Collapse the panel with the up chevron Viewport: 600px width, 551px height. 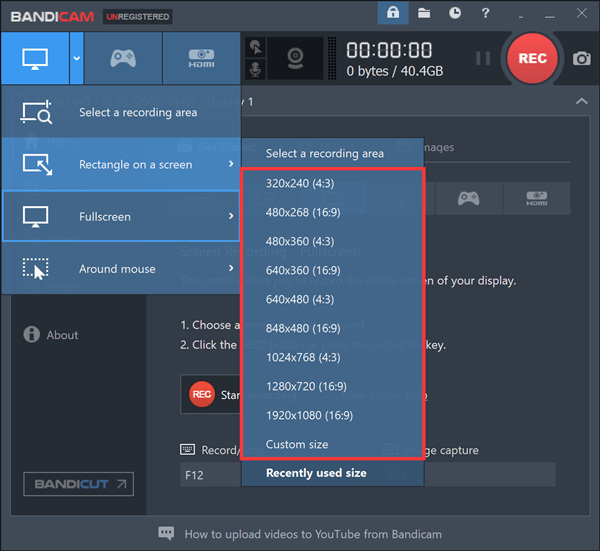pos(582,101)
